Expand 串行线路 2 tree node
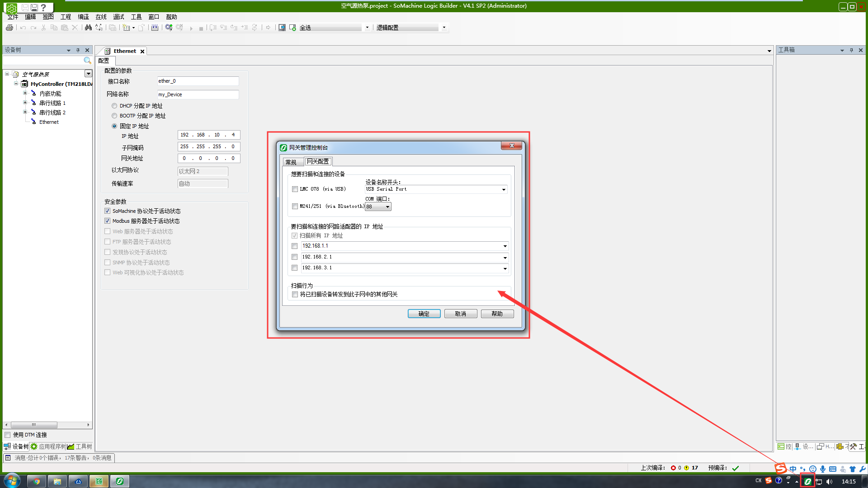 pyautogui.click(x=25, y=112)
